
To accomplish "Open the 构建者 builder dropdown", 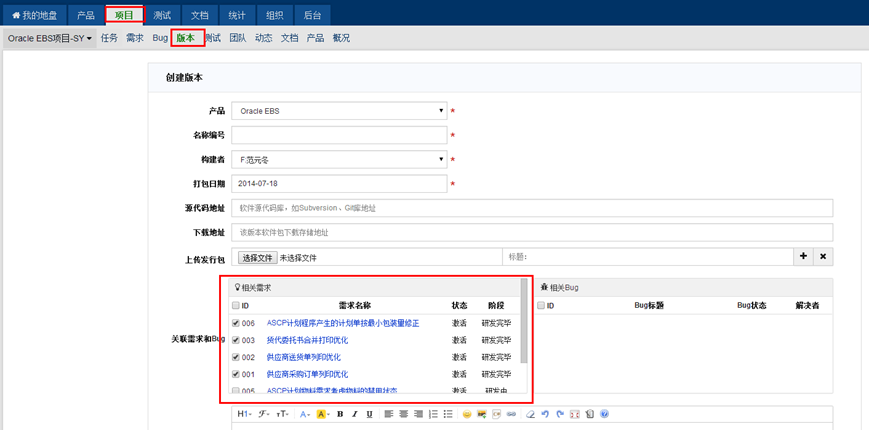I will [339, 159].
